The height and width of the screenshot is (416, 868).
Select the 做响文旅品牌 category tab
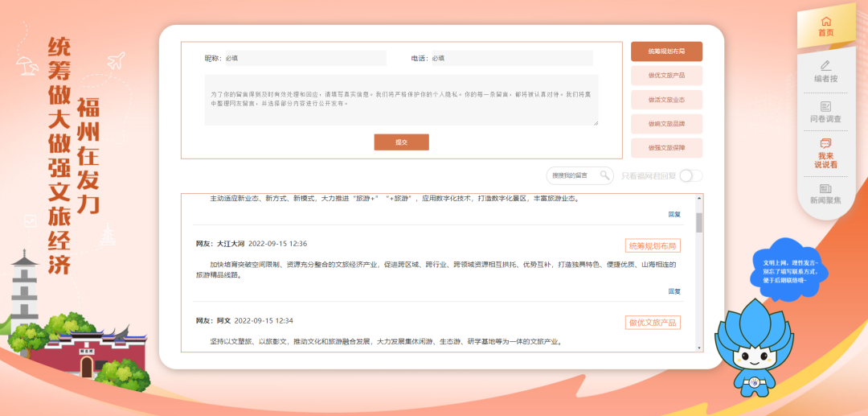click(666, 124)
